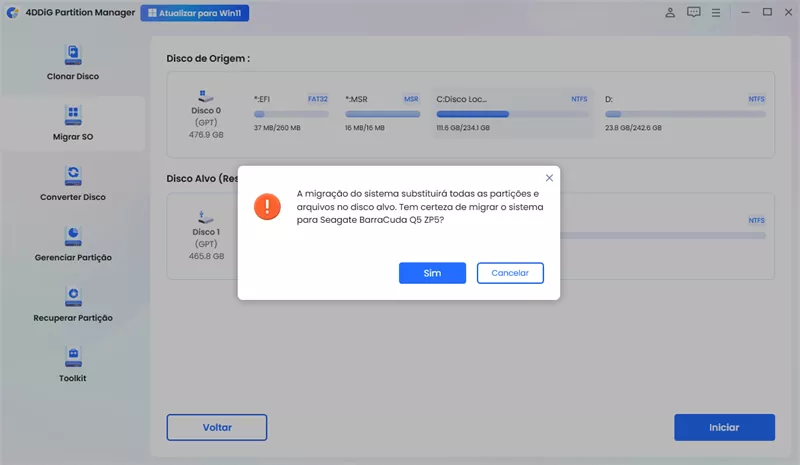Click the Clonar Disco sidebar icon
Screen dimensions: 800x465
tap(72, 55)
